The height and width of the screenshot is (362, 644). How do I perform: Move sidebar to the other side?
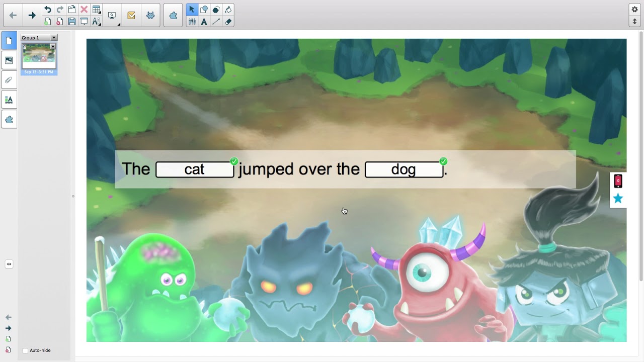[x=9, y=264]
